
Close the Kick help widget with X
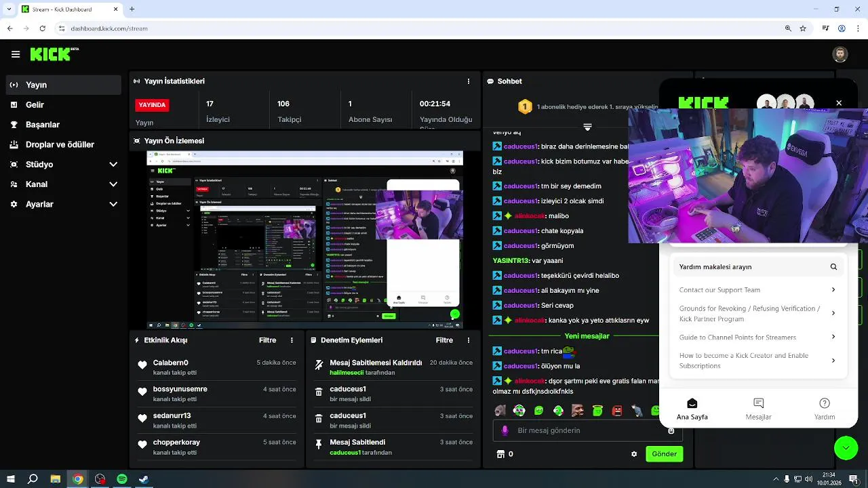[839, 103]
